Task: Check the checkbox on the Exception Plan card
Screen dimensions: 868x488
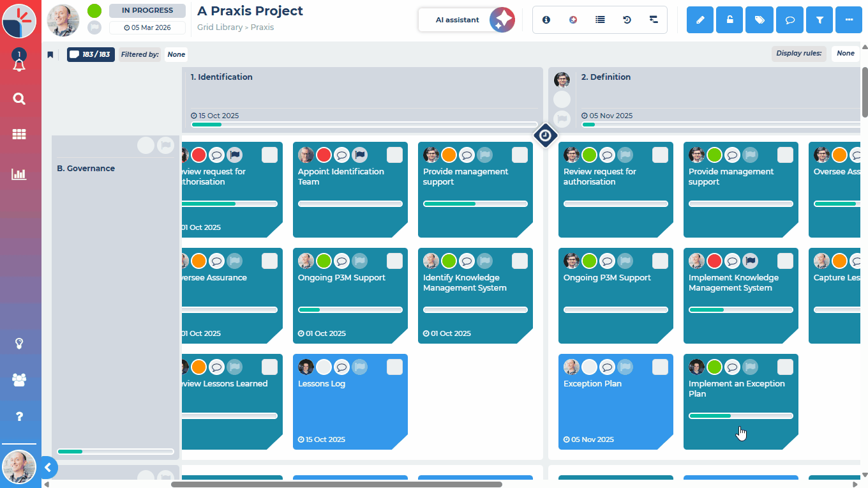Action: 660,367
